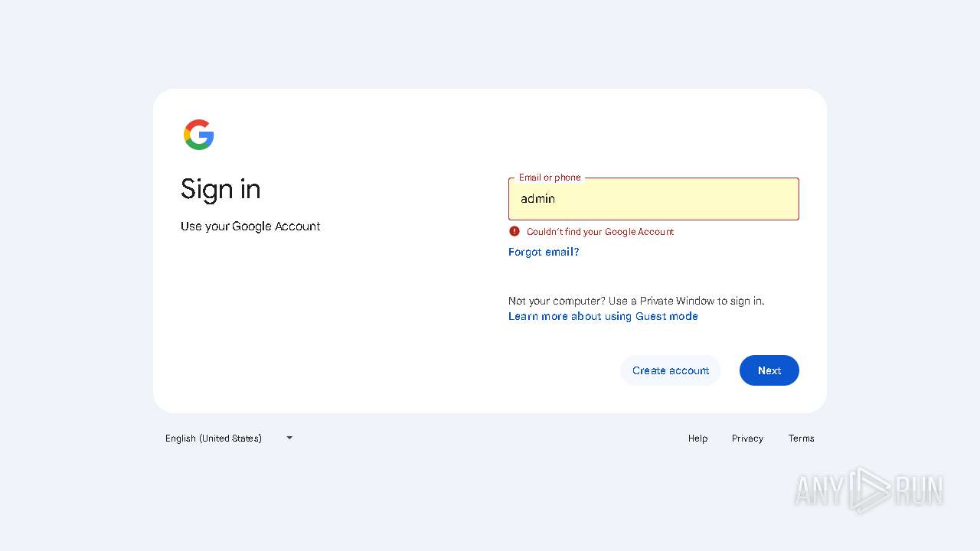Screen dimensions: 980x551
Task: Click the Sign in heading
Action: [220, 189]
